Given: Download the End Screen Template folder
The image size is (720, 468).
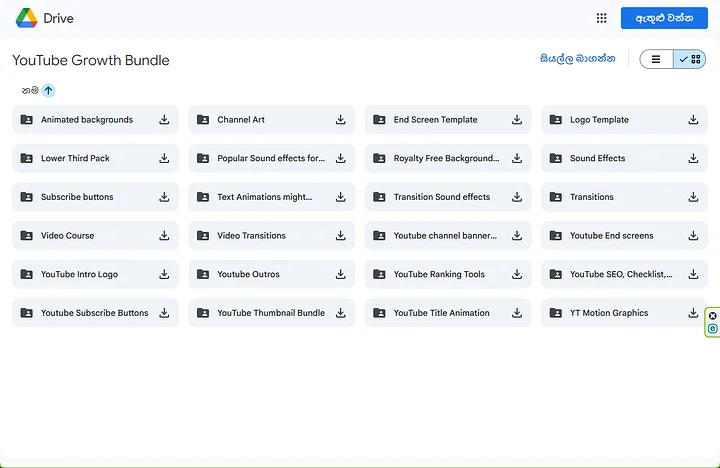Looking at the screenshot, I should coord(517,120).
